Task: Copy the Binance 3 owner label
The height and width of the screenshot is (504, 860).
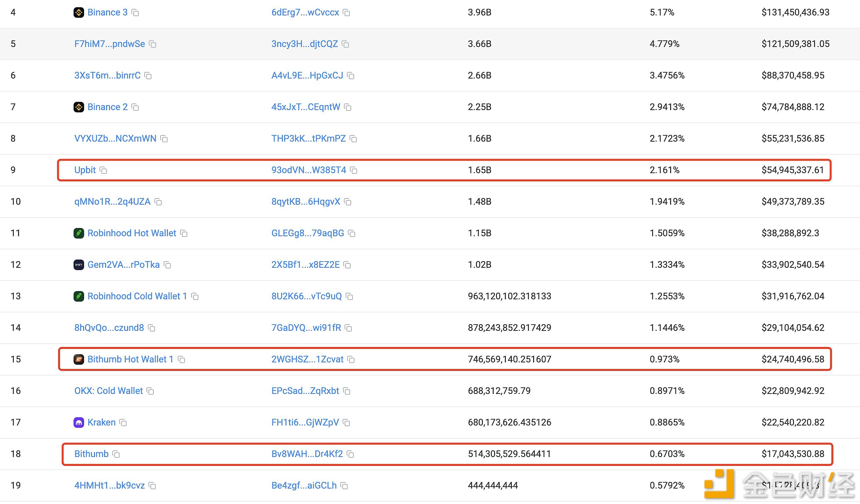Action: (x=135, y=12)
